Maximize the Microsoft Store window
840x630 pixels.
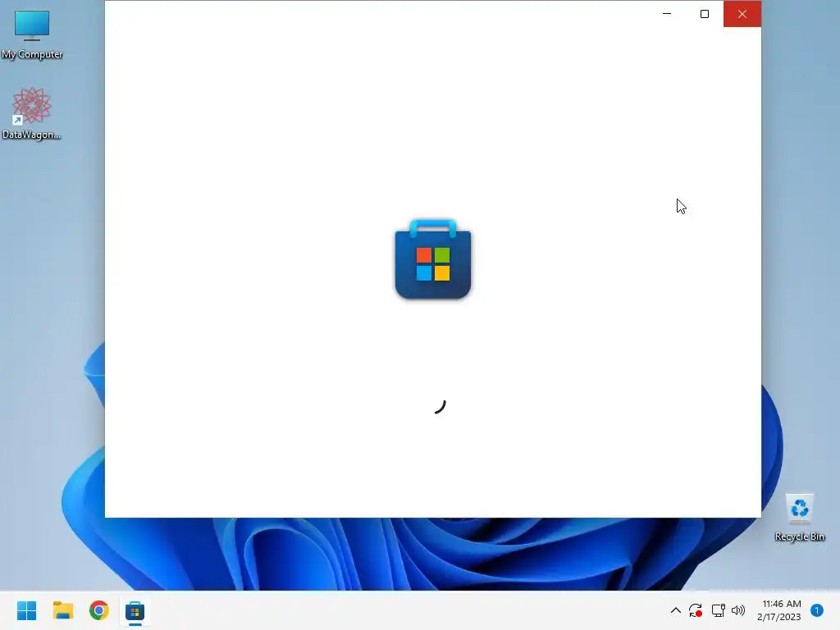pos(705,14)
